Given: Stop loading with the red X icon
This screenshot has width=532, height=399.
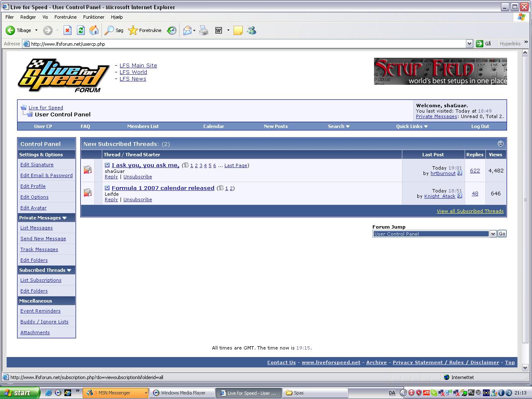Looking at the screenshot, I should point(67,30).
